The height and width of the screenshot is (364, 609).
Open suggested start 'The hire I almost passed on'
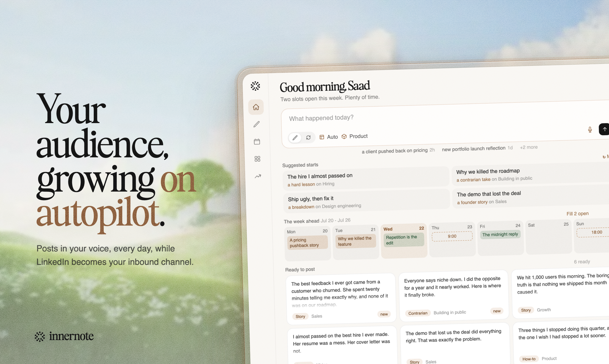tap(366, 179)
